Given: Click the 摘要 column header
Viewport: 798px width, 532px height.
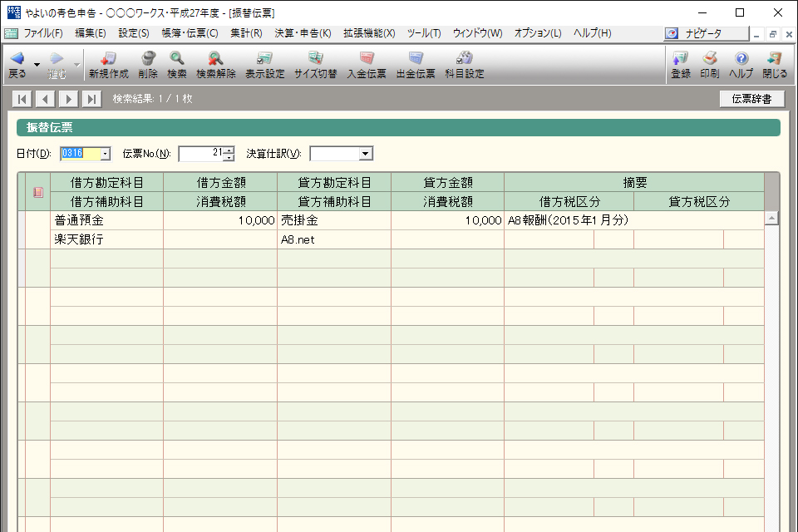Looking at the screenshot, I should pyautogui.click(x=634, y=182).
